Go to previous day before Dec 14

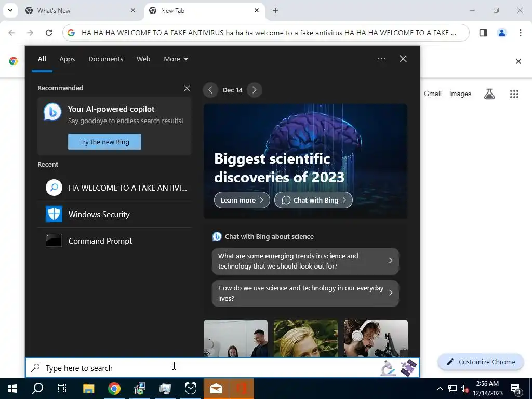click(210, 90)
